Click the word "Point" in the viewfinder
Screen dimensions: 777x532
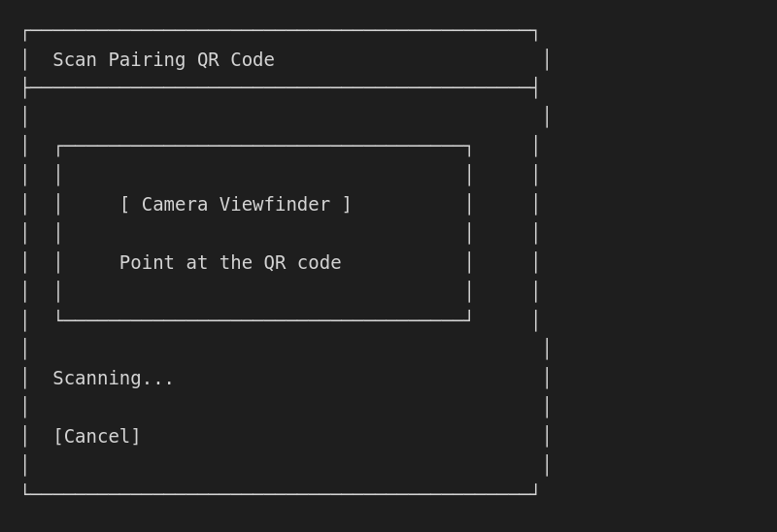(147, 263)
